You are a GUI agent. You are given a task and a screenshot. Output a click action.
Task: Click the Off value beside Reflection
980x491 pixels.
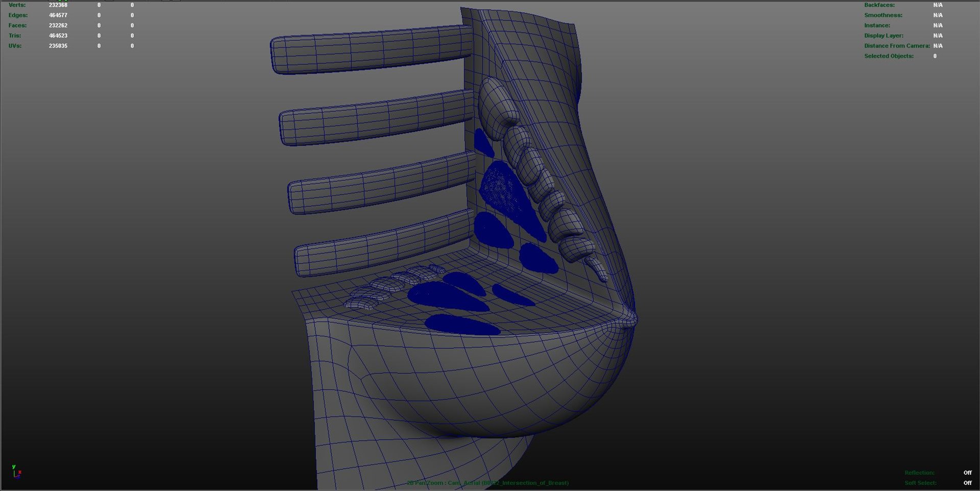968,473
